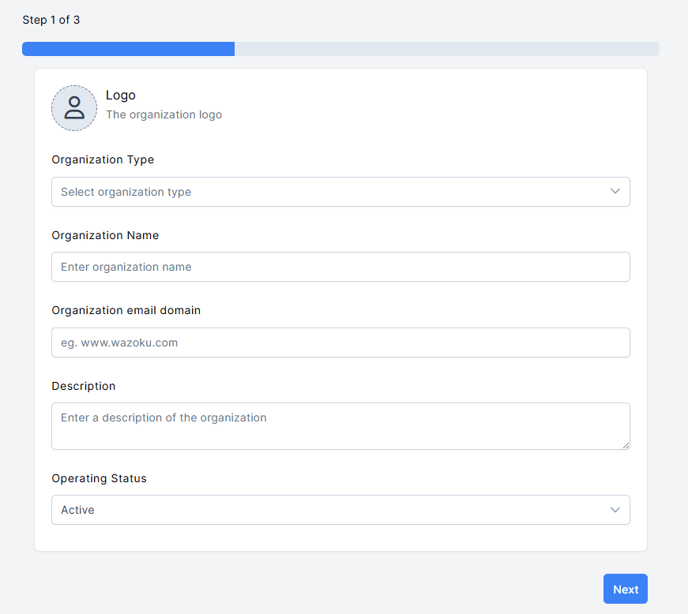Click the "Logo" heading text
The width and height of the screenshot is (688, 614).
(x=121, y=95)
